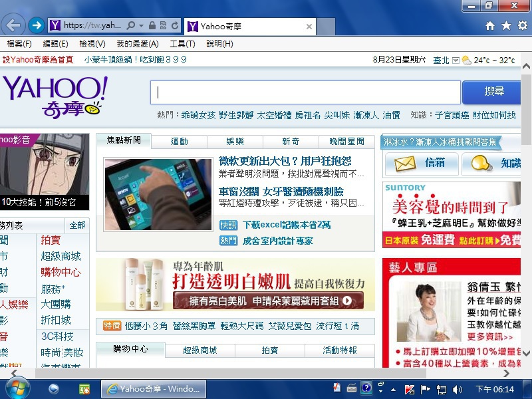Show hidden tray icons arrow
Image resolution: width=532 pixels, height=399 pixels.
point(393,390)
